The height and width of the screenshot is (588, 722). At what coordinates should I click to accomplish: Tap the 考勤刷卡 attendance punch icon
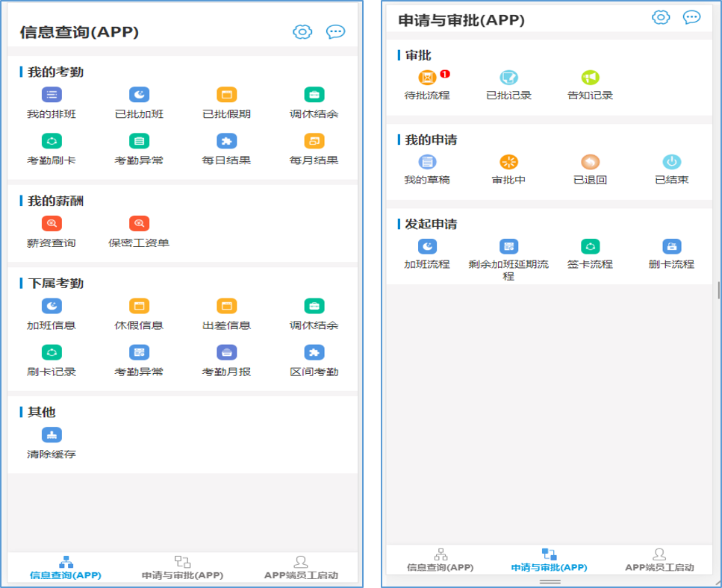52,141
